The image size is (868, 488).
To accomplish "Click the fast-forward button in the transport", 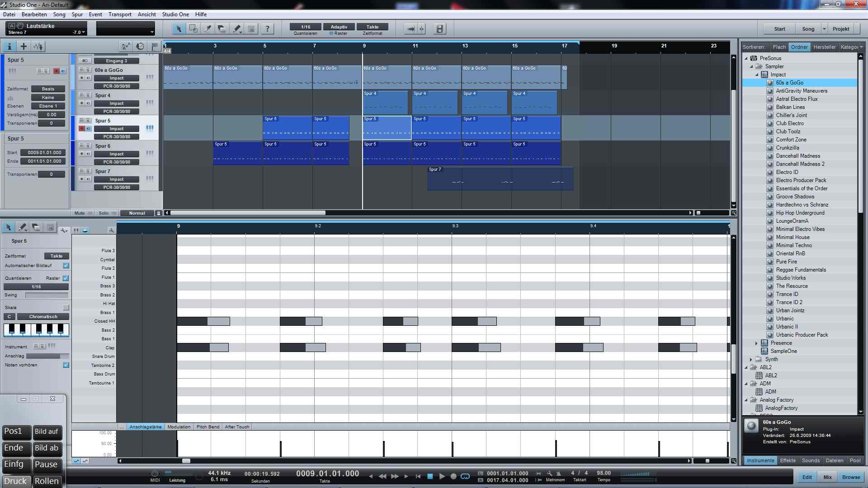I will tap(394, 476).
